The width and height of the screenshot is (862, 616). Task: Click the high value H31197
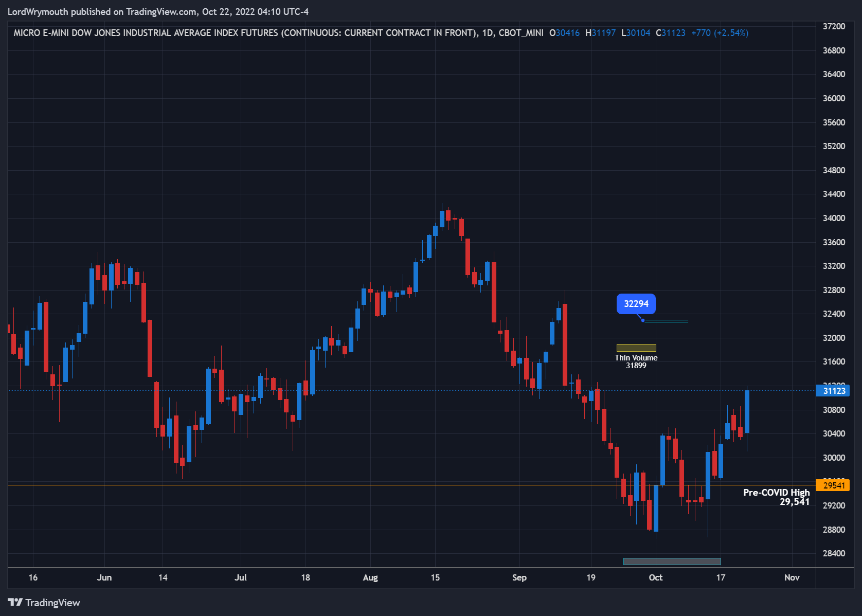pyautogui.click(x=600, y=33)
